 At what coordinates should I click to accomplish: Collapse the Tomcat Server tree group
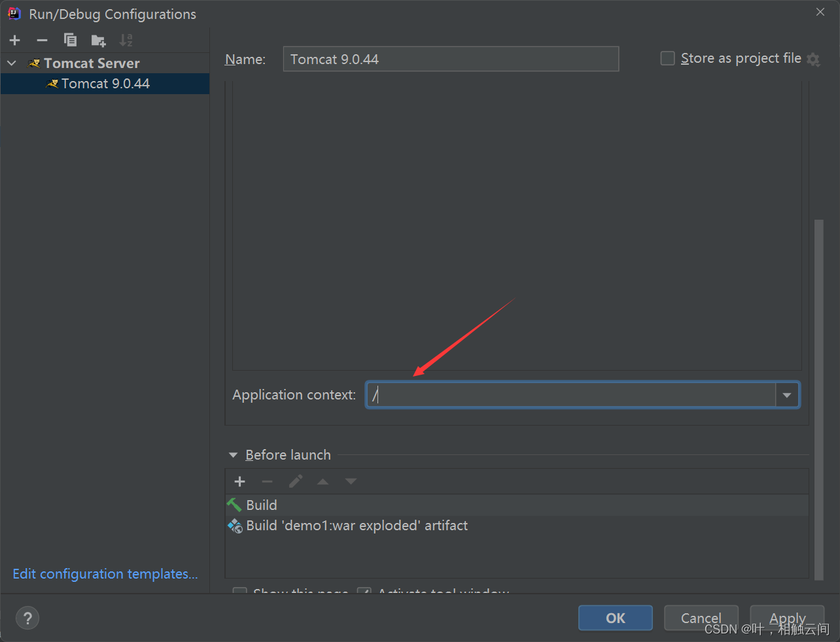(x=12, y=63)
